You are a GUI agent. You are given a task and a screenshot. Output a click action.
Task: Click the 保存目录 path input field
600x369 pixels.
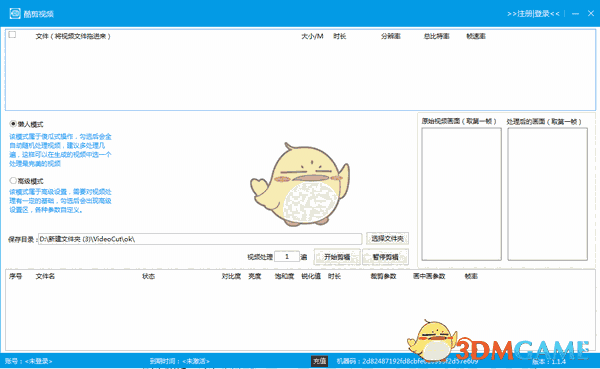(200, 239)
